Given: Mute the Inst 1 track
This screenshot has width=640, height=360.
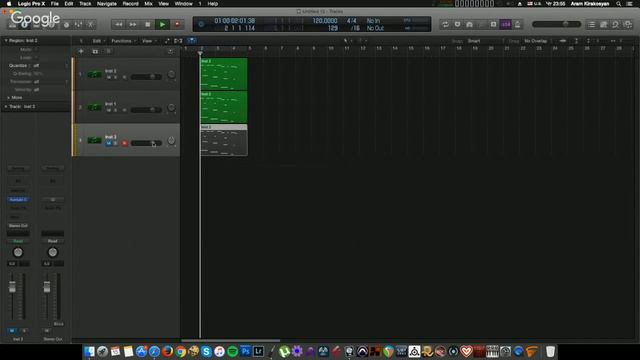Looking at the screenshot, I should coord(109,110).
